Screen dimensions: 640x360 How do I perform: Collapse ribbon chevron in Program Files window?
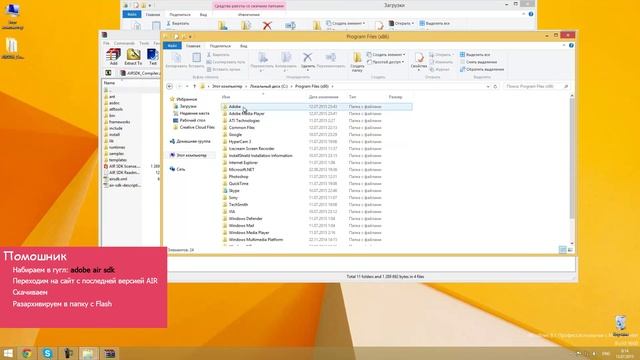(x=564, y=46)
